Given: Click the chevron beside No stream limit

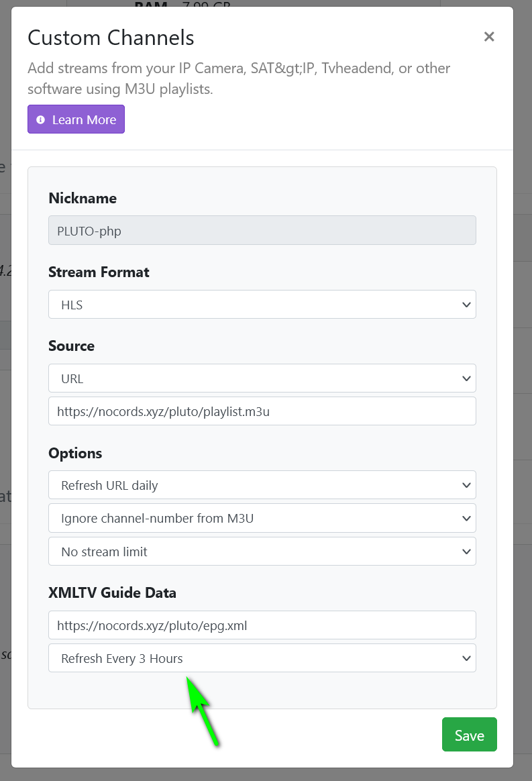Looking at the screenshot, I should (x=466, y=551).
